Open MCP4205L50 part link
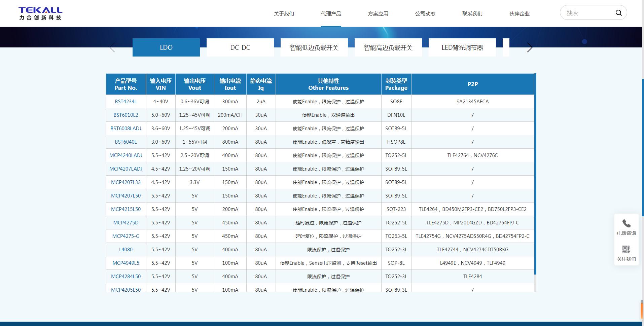 pyautogui.click(x=126, y=289)
